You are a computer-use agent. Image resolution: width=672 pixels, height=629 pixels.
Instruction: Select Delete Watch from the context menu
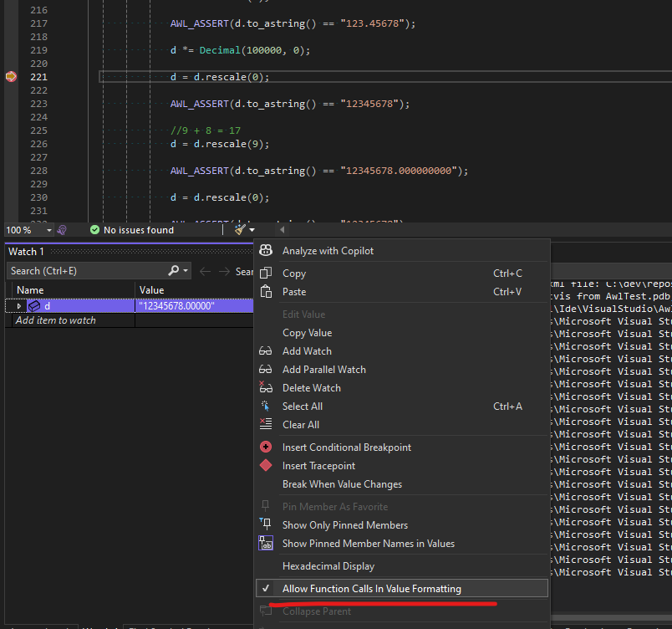(x=311, y=388)
